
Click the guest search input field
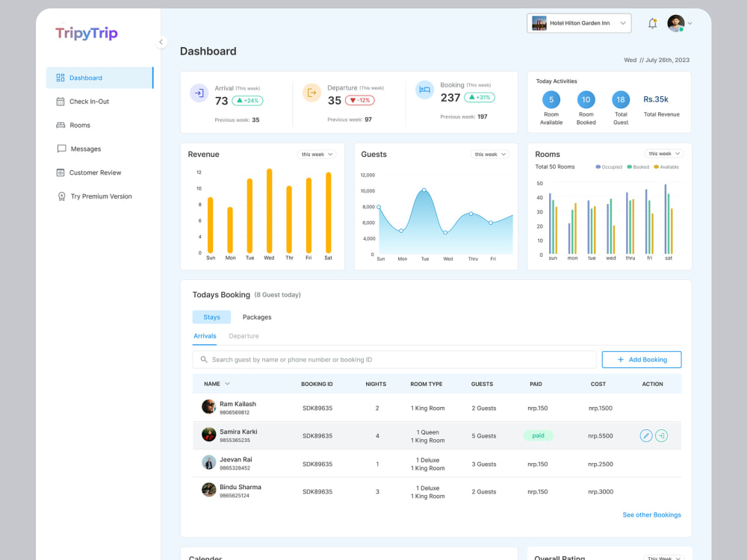(x=394, y=360)
